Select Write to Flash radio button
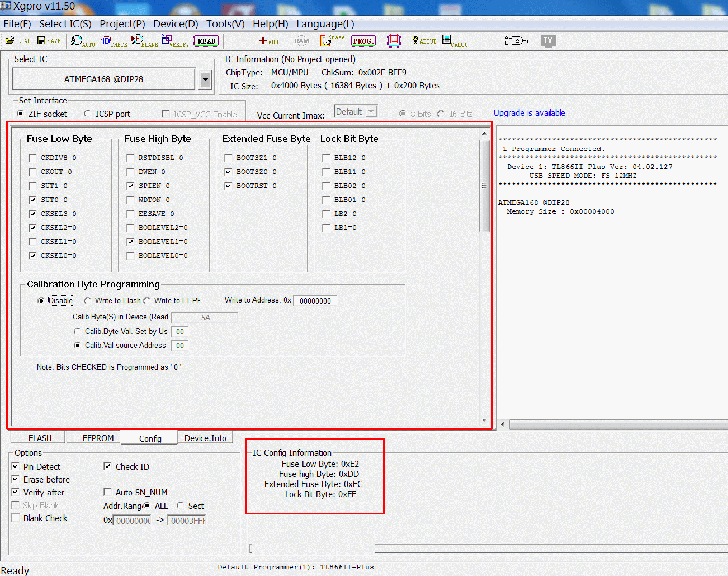Screen dimensions: 728x576 coord(87,300)
